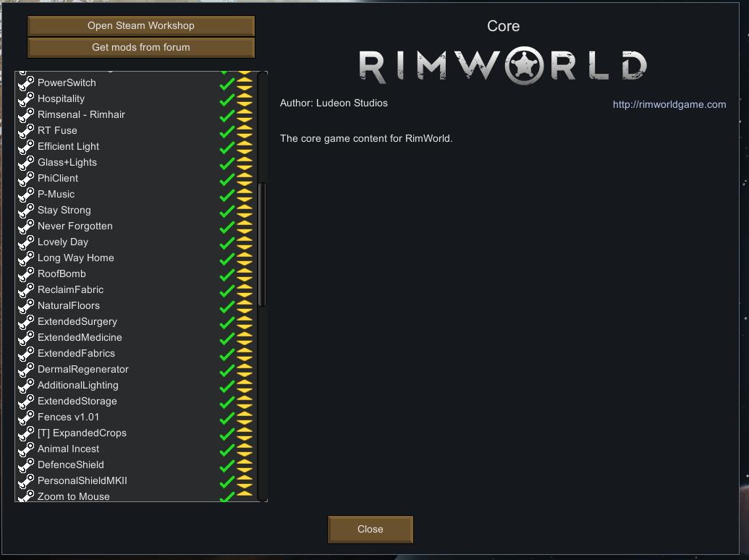This screenshot has width=749, height=560.
Task: Click the Steam icon beside Stay Strong
Action: pyautogui.click(x=26, y=211)
